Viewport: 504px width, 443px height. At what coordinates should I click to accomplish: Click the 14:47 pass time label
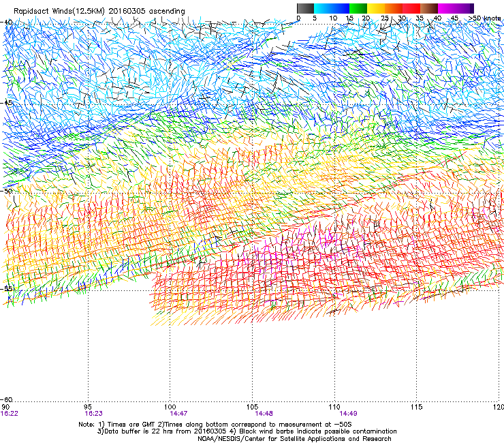point(178,414)
